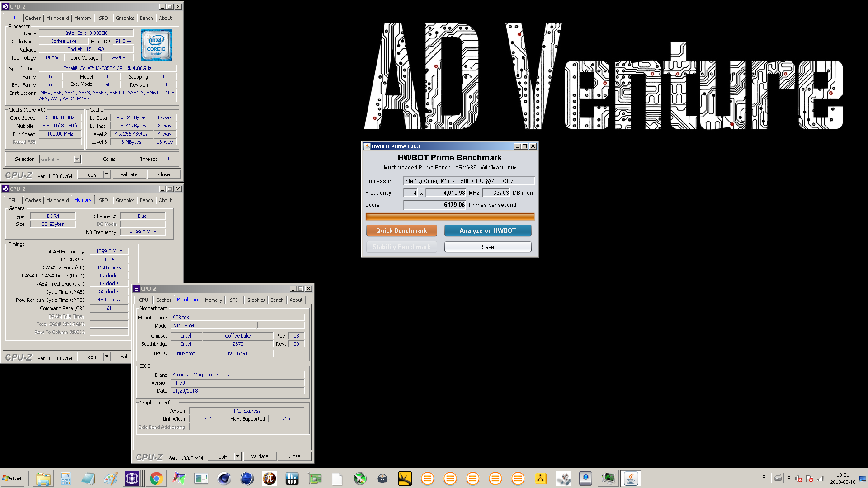Launch the Super Pi taskbar icon
This screenshot has width=868, height=488.
tap(269, 479)
